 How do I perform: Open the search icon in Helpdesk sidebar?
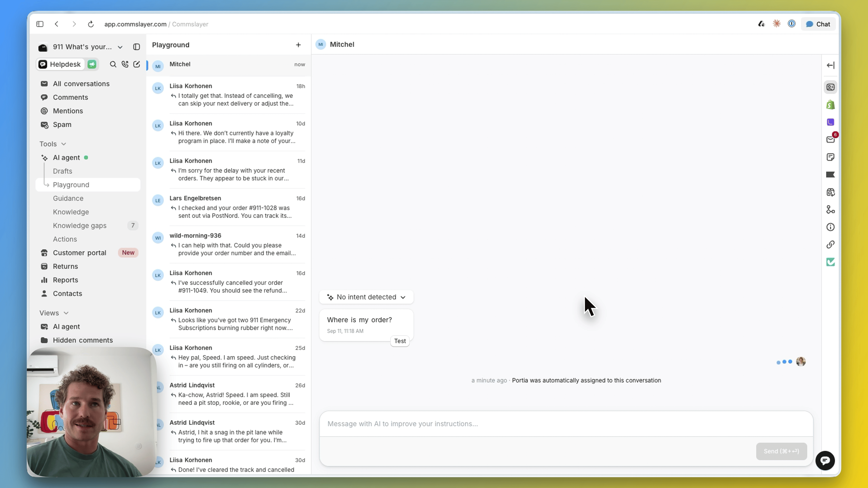(113, 64)
